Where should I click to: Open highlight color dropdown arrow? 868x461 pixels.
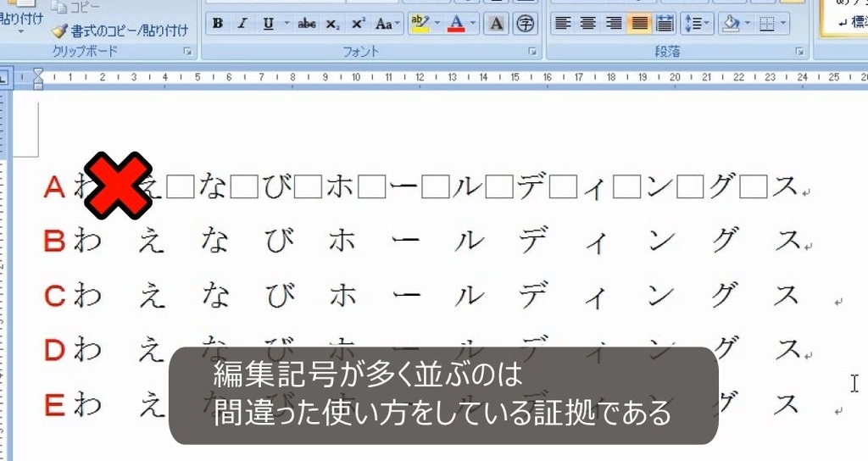(437, 23)
